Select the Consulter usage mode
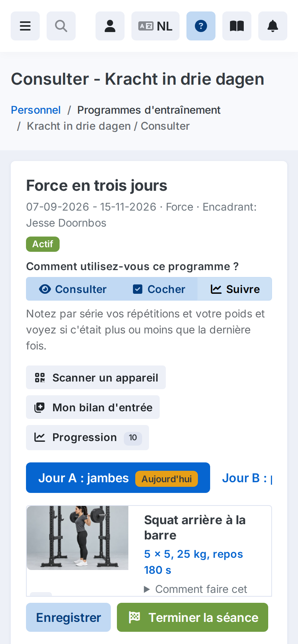298x644 pixels. [73, 289]
